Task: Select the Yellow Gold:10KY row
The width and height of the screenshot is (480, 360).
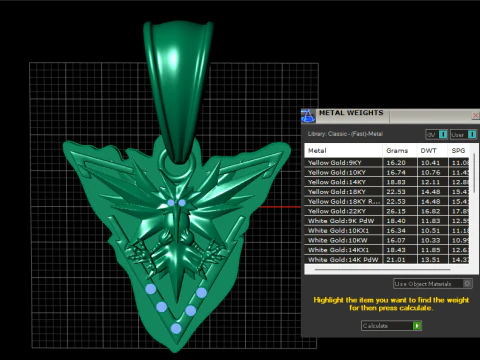Action: click(387, 172)
